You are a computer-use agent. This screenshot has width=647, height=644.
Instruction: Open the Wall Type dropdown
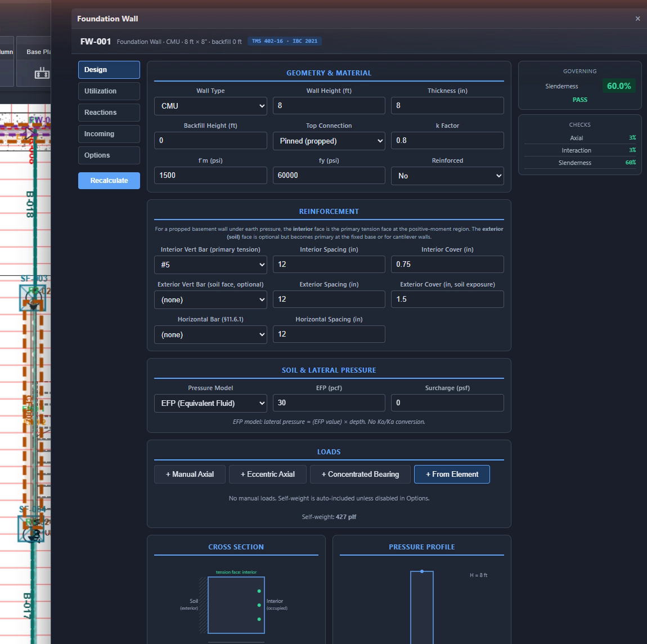point(210,106)
